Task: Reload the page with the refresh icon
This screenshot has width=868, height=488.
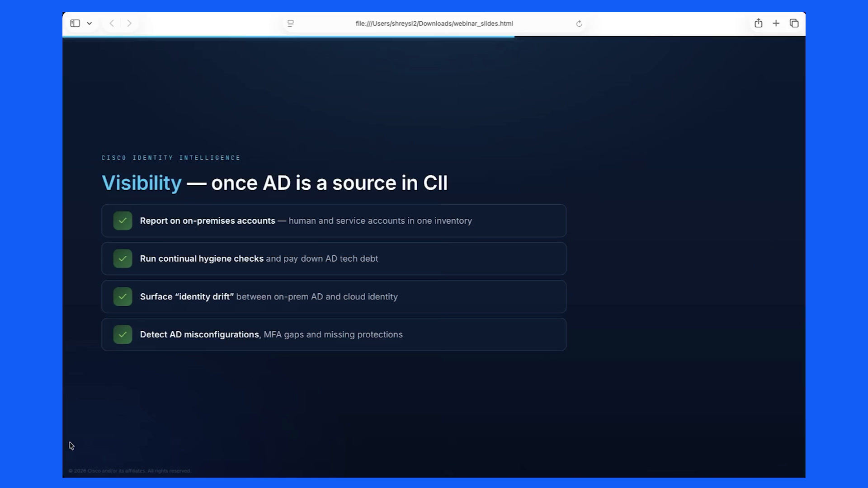Action: click(x=579, y=23)
